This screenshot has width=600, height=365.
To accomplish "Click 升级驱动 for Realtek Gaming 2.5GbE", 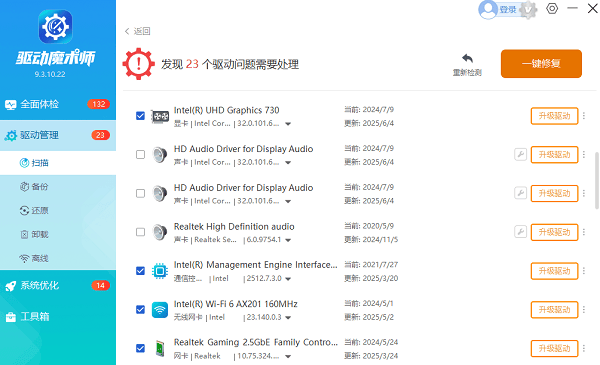I will pyautogui.click(x=554, y=349).
